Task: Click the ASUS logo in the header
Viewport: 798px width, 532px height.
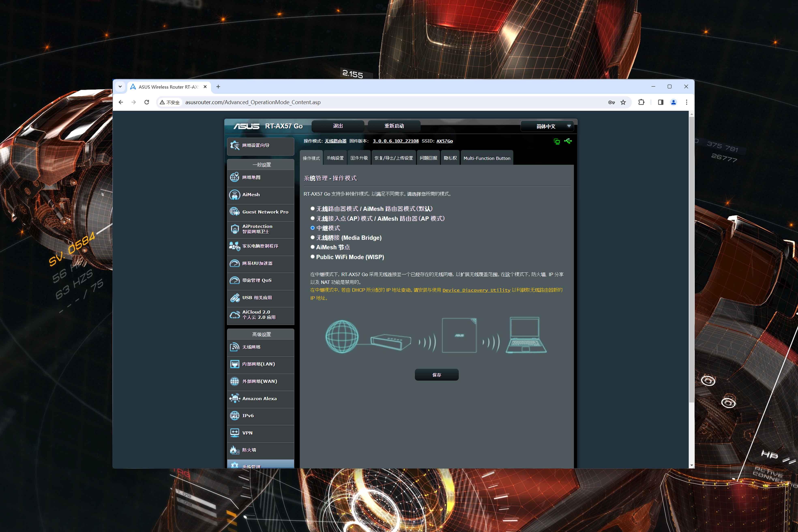Action: pyautogui.click(x=246, y=126)
